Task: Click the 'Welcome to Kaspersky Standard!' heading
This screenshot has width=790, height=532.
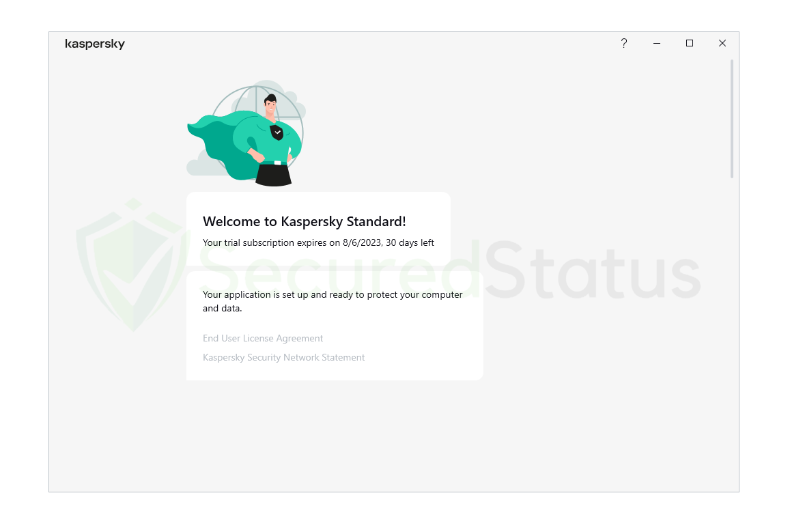Action: click(x=305, y=222)
